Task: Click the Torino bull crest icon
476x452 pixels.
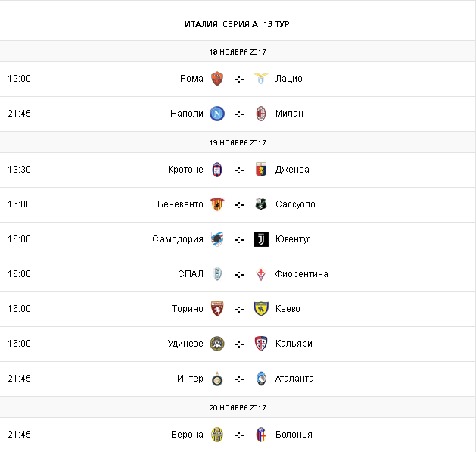Action: [217, 309]
